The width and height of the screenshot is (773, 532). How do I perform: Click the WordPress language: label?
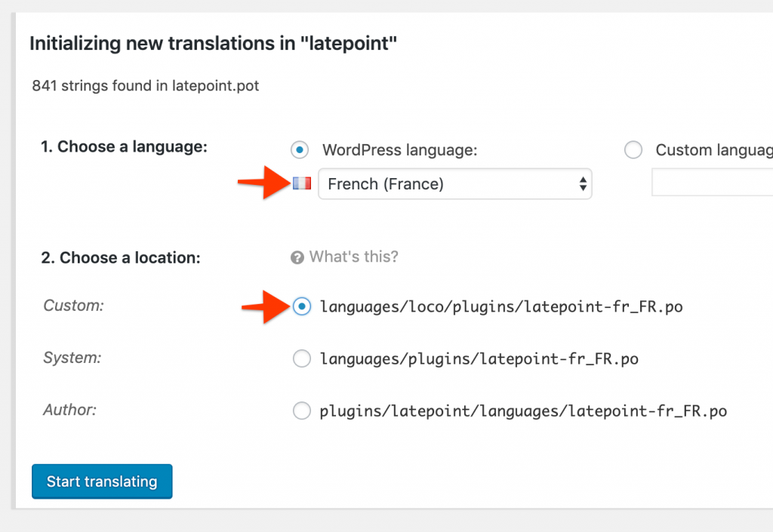(400, 149)
